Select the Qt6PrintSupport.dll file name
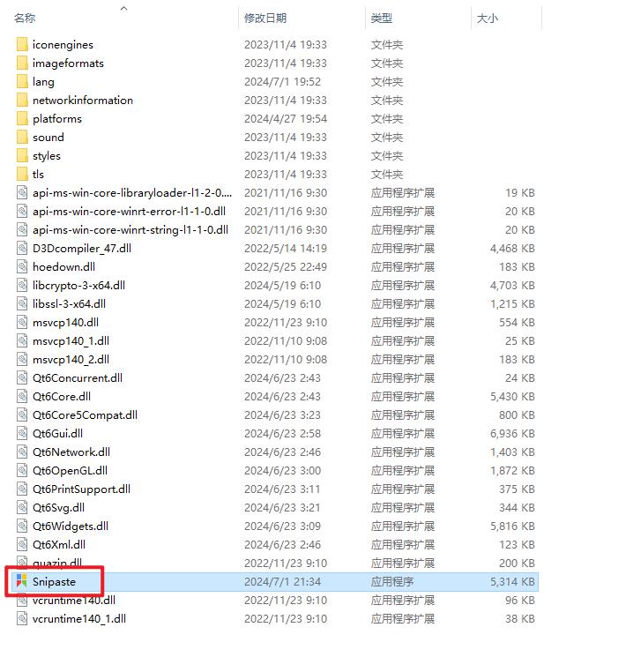 click(81, 489)
